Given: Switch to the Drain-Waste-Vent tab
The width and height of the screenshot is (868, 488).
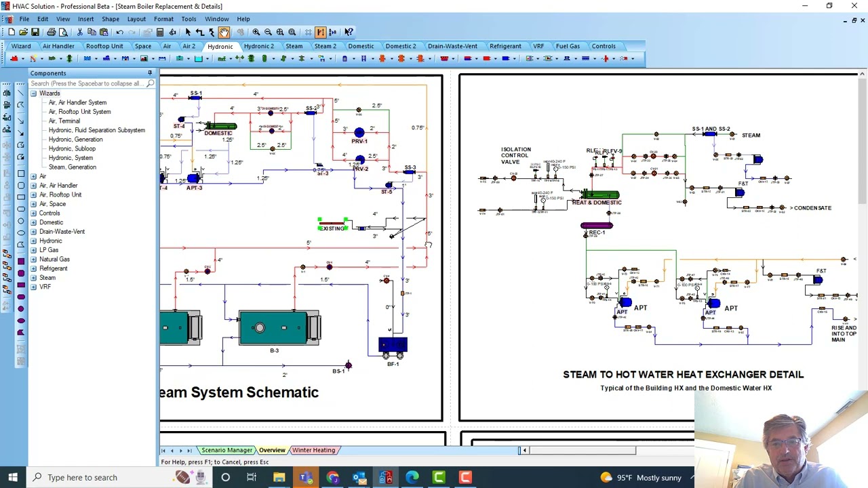Looking at the screenshot, I should [x=452, y=46].
